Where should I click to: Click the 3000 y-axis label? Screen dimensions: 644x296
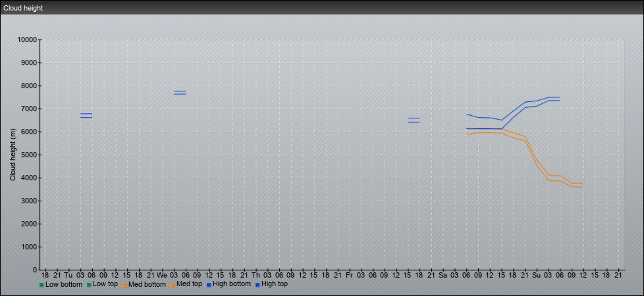click(x=29, y=201)
